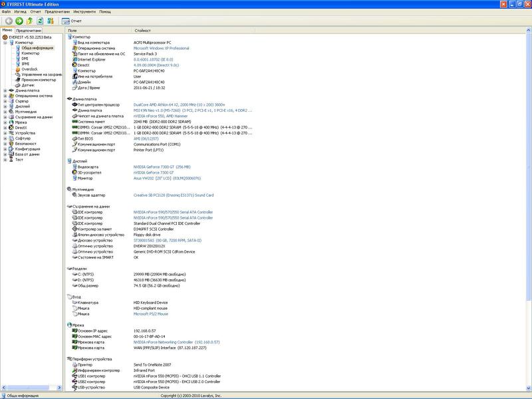This screenshot has height=399, width=532.
Task: Open the Файл menu
Action: click(6, 11)
